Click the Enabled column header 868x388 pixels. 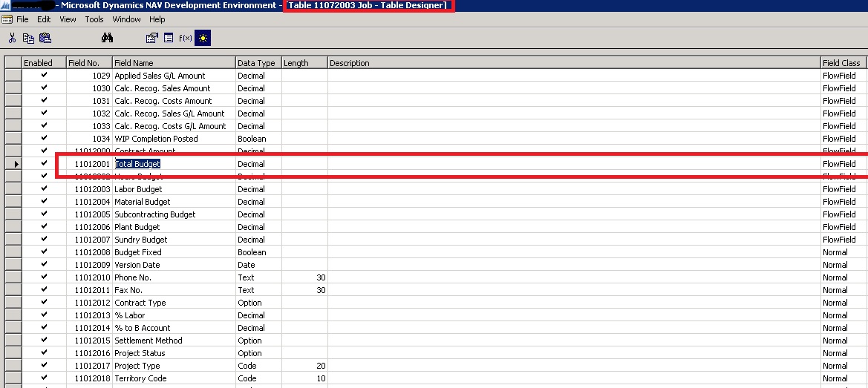[x=45, y=63]
